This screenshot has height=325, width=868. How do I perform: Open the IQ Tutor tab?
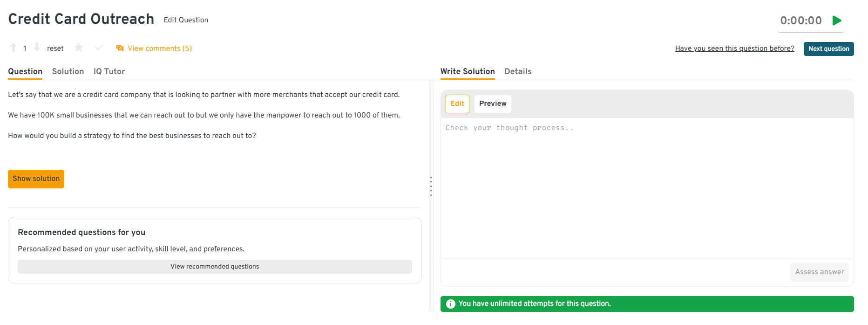pos(109,71)
